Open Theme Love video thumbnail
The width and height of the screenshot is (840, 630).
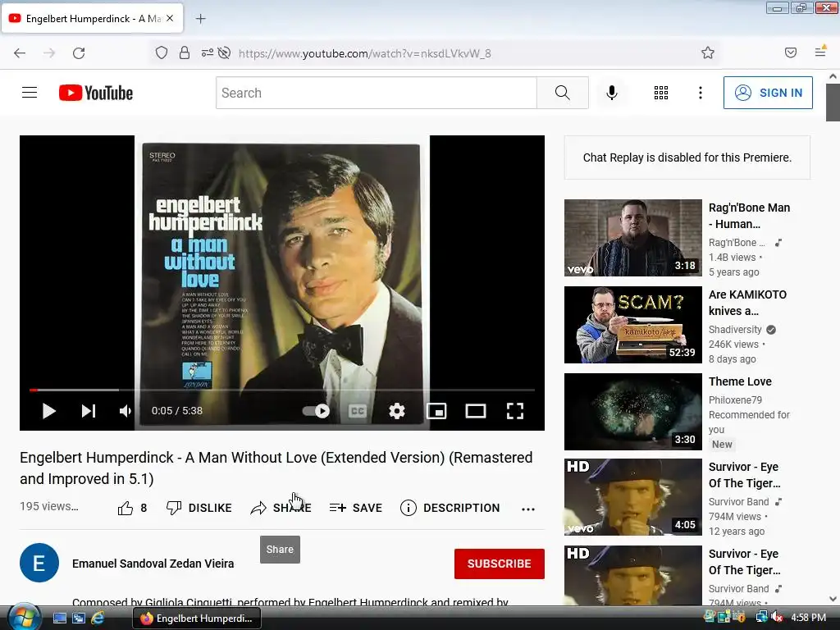632,412
